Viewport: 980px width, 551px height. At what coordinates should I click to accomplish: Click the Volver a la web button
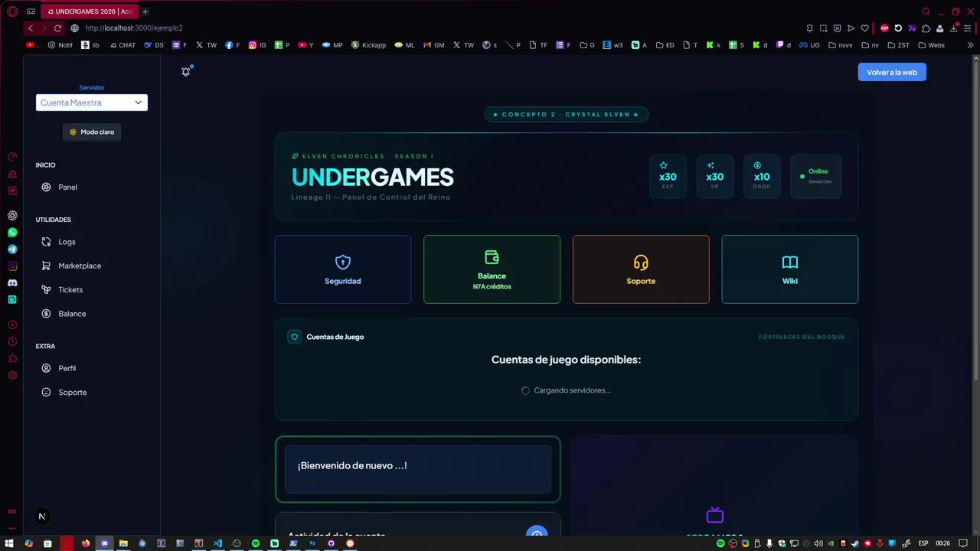[892, 72]
